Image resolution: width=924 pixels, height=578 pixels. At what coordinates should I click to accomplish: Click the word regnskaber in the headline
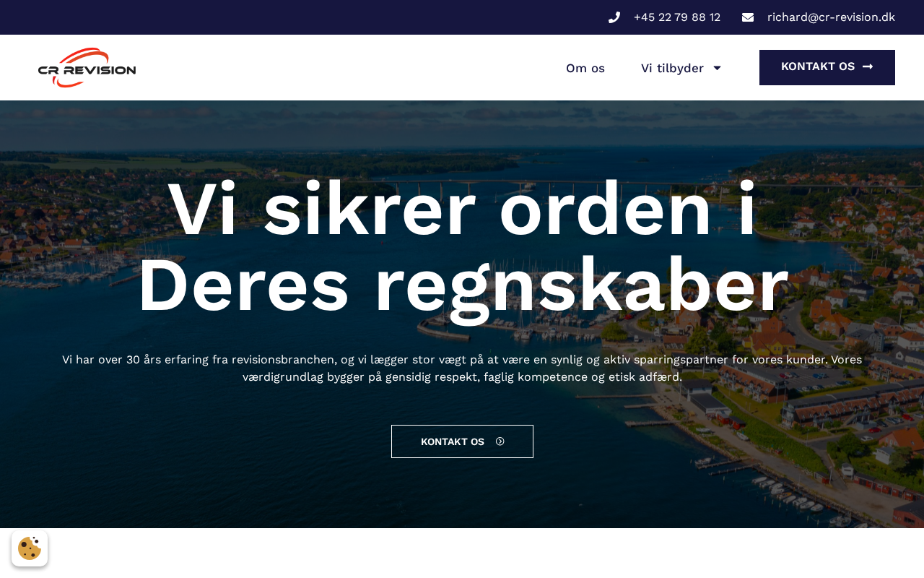pos(581,285)
